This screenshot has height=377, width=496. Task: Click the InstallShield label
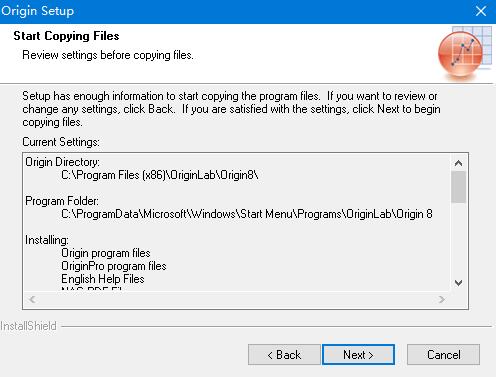[28, 326]
